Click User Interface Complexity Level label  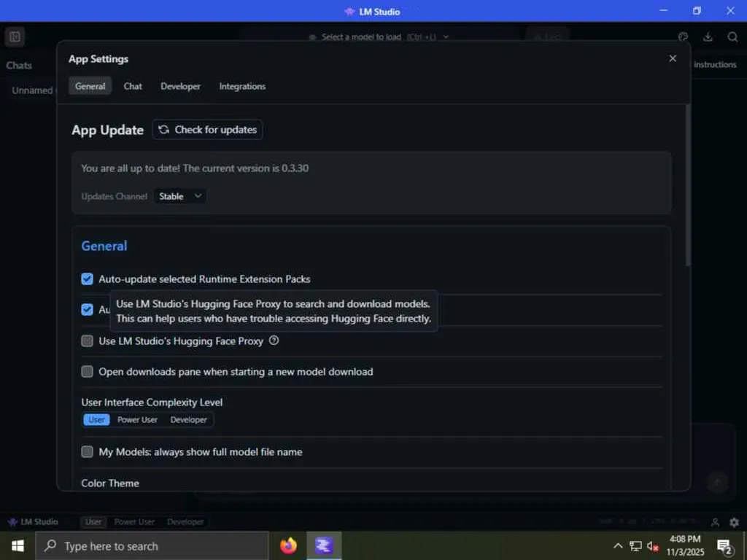pos(152,402)
